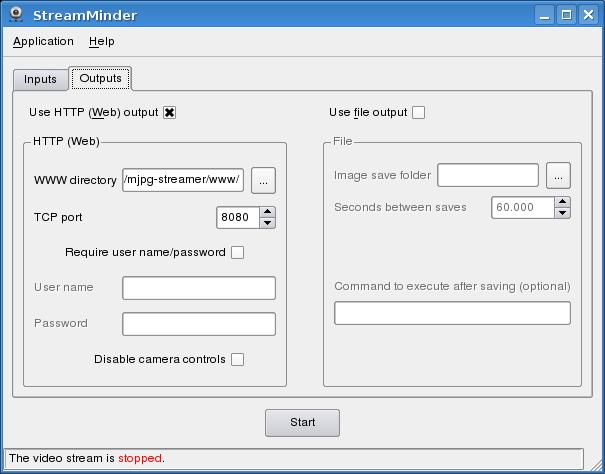
Task: Uncheck Use HTTP (Web) output checkbox
Action: 169,113
